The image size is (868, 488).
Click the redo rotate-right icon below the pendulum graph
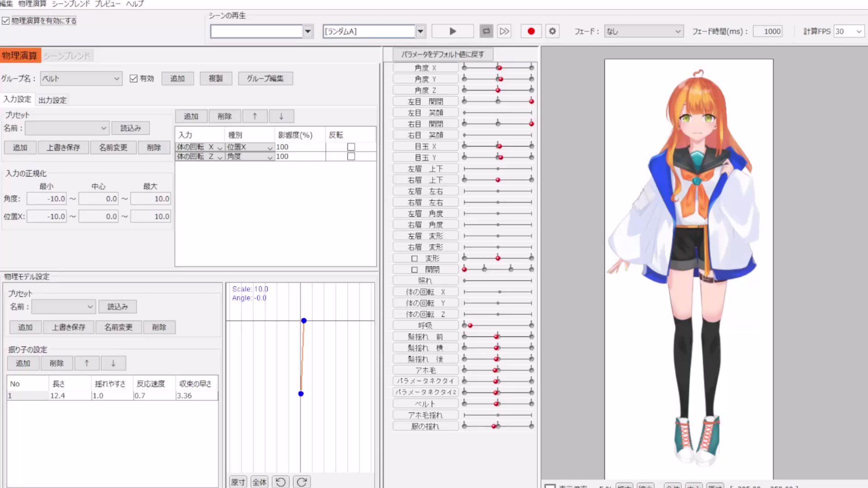(302, 482)
